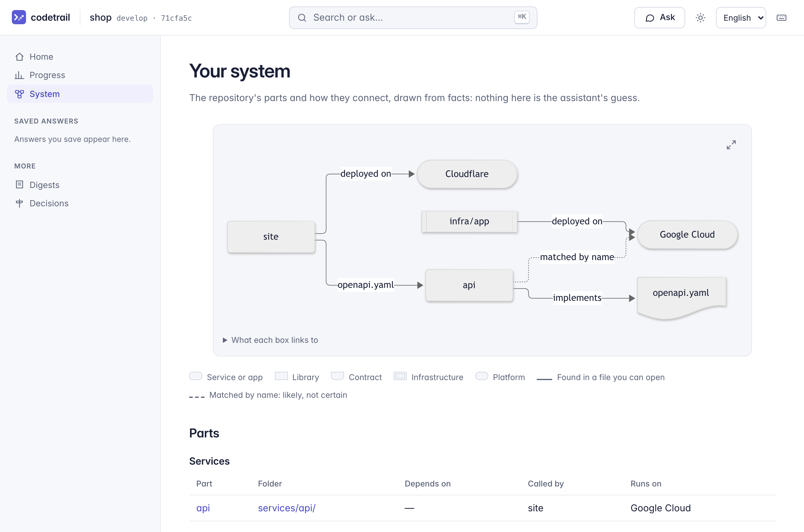Click the Infrastructure legend swatch

(x=400, y=376)
